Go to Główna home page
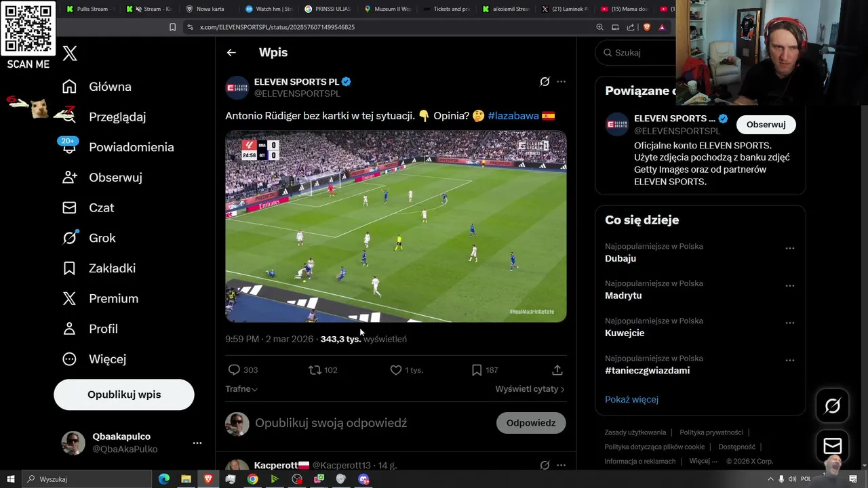The width and height of the screenshot is (868, 488). point(96,87)
